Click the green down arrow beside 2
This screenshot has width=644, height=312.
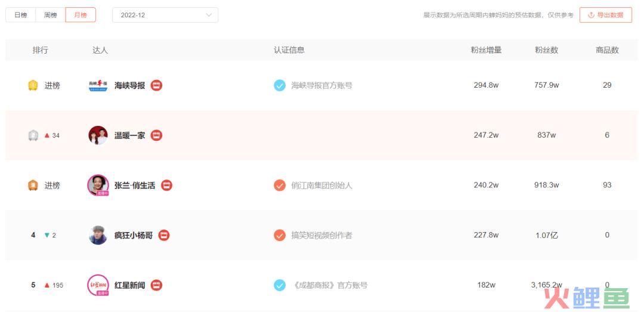47,235
